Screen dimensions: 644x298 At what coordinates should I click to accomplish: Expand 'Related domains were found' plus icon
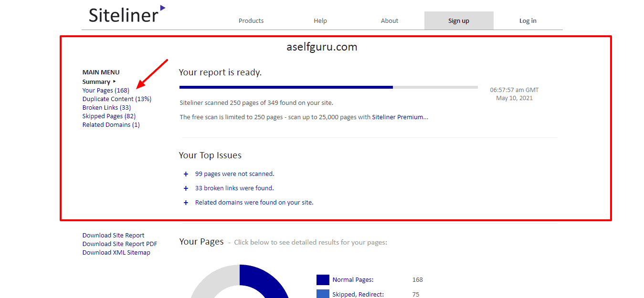point(186,203)
